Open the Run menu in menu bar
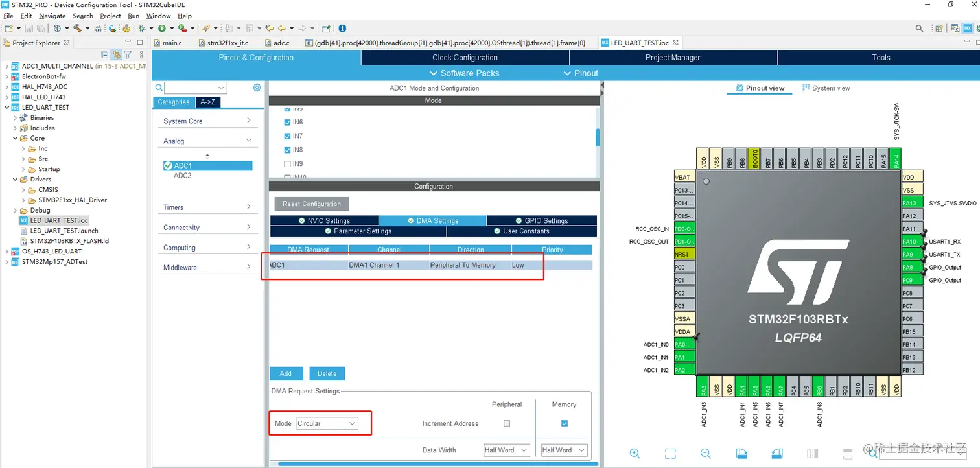The height and width of the screenshot is (468, 980). [x=134, y=16]
